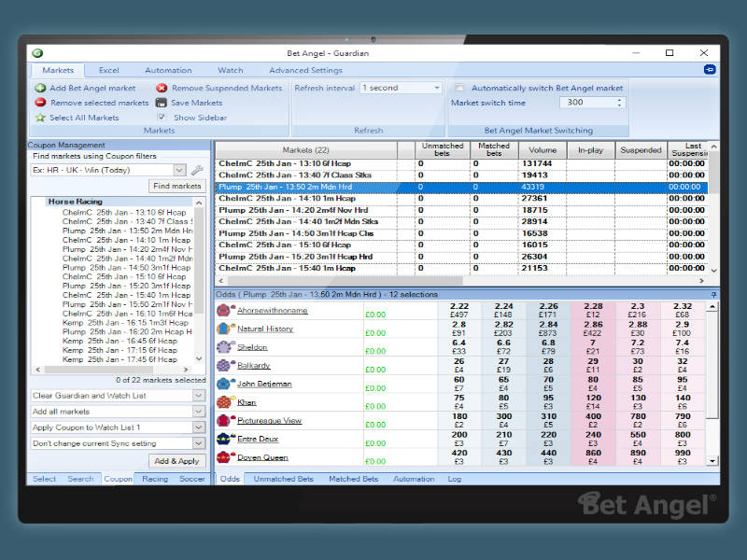Click the 120 lay price for Khan
This screenshot has width=747, height=560.
[593, 402]
